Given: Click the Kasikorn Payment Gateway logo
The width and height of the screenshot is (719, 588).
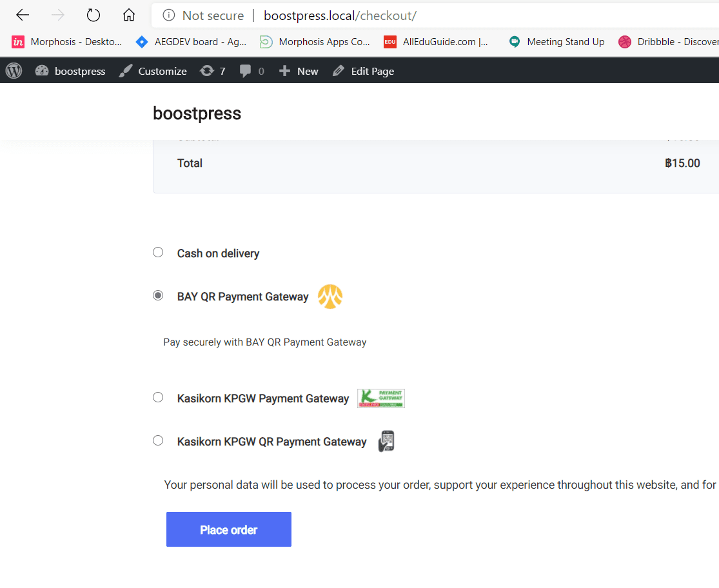Looking at the screenshot, I should (x=381, y=398).
